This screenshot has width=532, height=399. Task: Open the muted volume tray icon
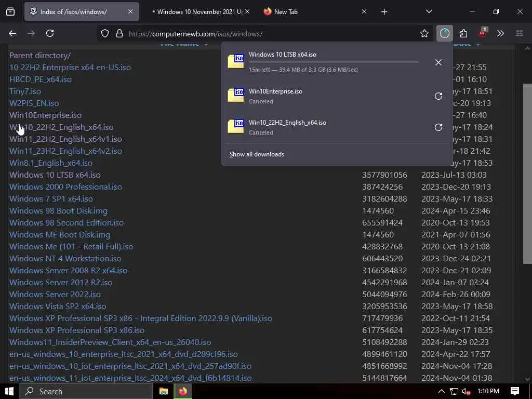(x=466, y=392)
